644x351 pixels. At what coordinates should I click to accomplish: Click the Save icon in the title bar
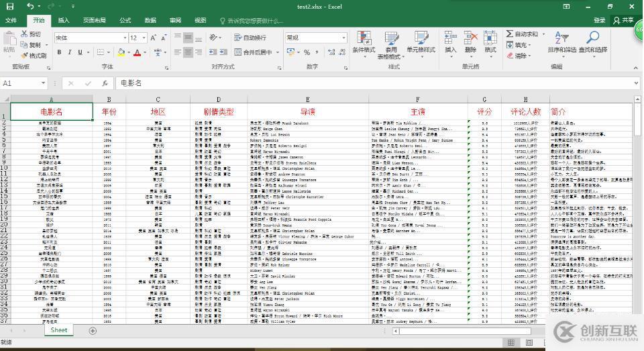[11, 7]
